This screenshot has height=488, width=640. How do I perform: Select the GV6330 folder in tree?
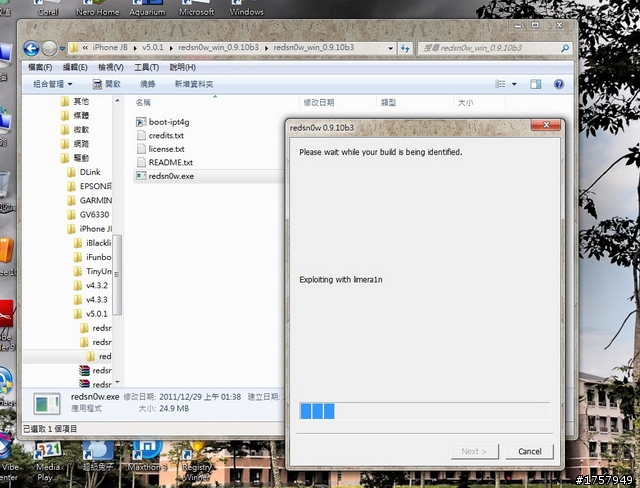(x=88, y=215)
